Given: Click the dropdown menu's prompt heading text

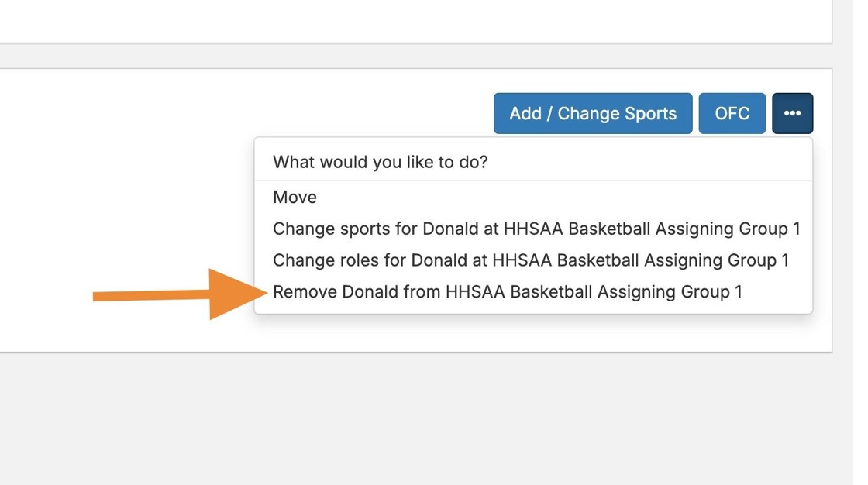Looking at the screenshot, I should coord(380,162).
